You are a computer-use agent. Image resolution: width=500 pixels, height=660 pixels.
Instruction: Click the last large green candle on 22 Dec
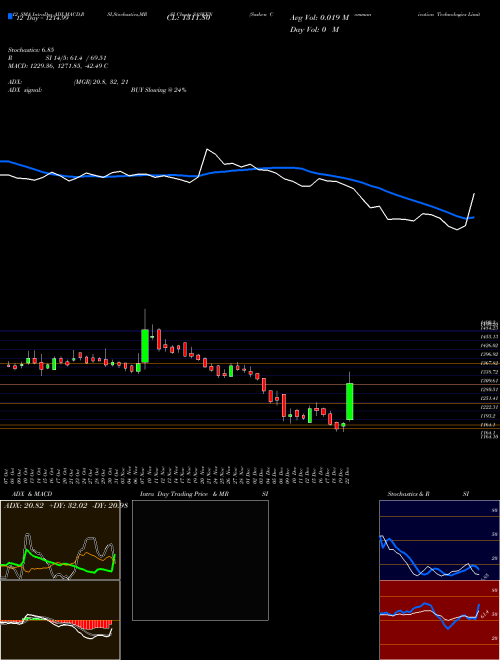click(x=349, y=402)
